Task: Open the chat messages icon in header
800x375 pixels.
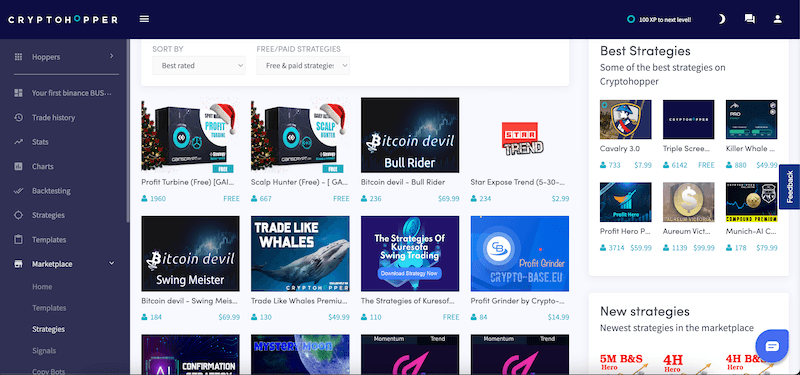Action: point(749,19)
